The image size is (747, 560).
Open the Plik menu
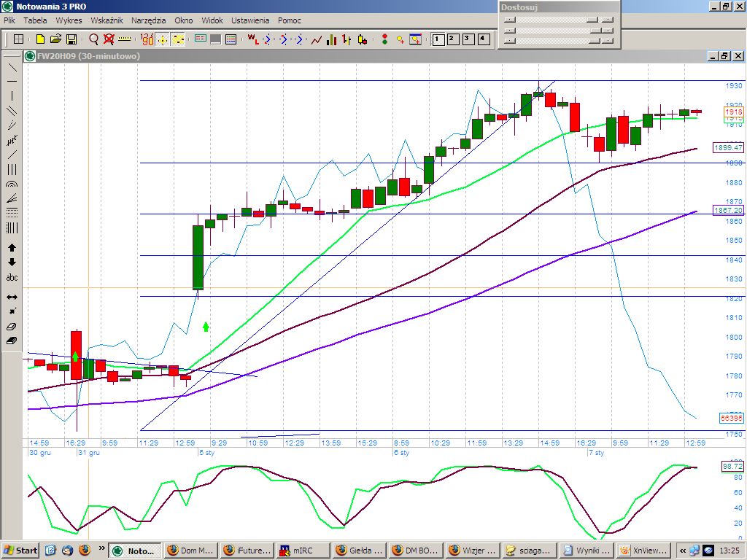[x=9, y=20]
